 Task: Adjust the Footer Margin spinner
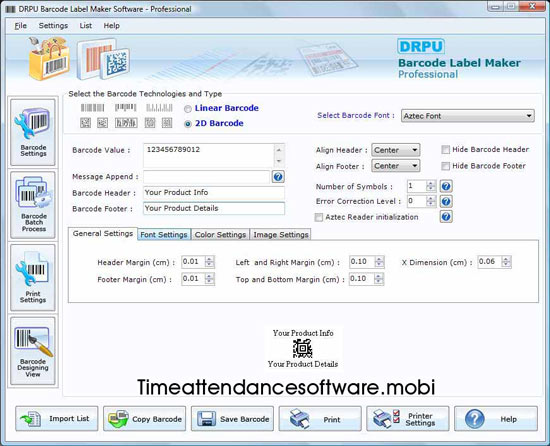tap(209, 279)
